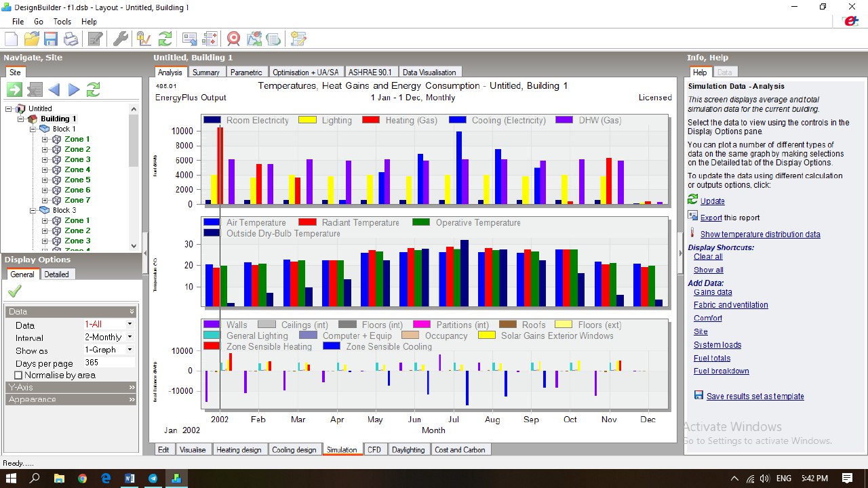This screenshot has height=488, width=868.
Task: Expand the Y-Axis options section
Action: (71, 387)
